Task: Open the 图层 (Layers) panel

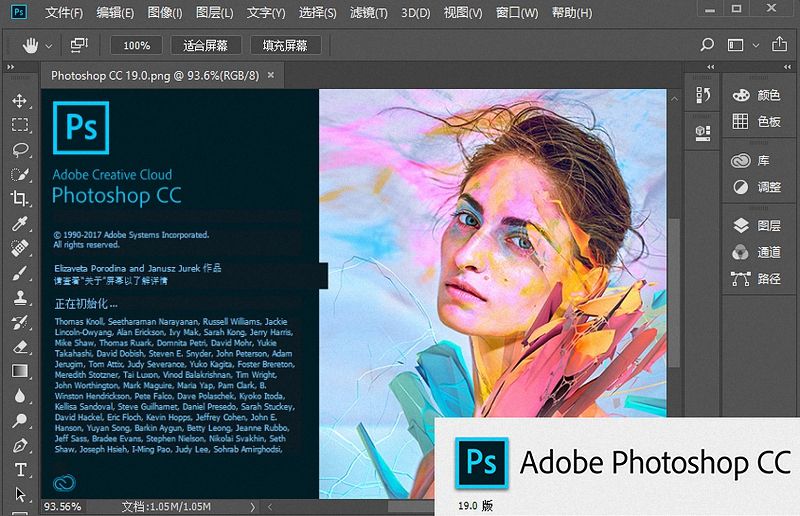Action: tap(756, 226)
